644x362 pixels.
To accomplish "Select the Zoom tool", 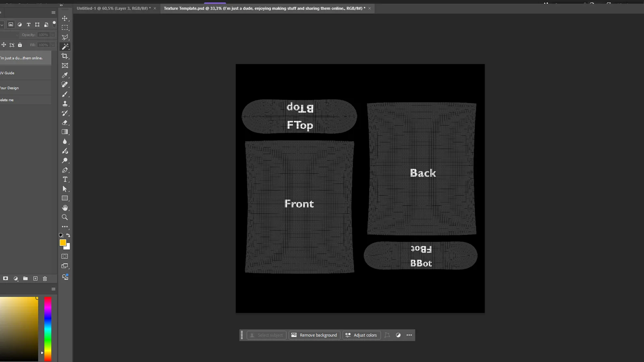I will click(x=65, y=217).
